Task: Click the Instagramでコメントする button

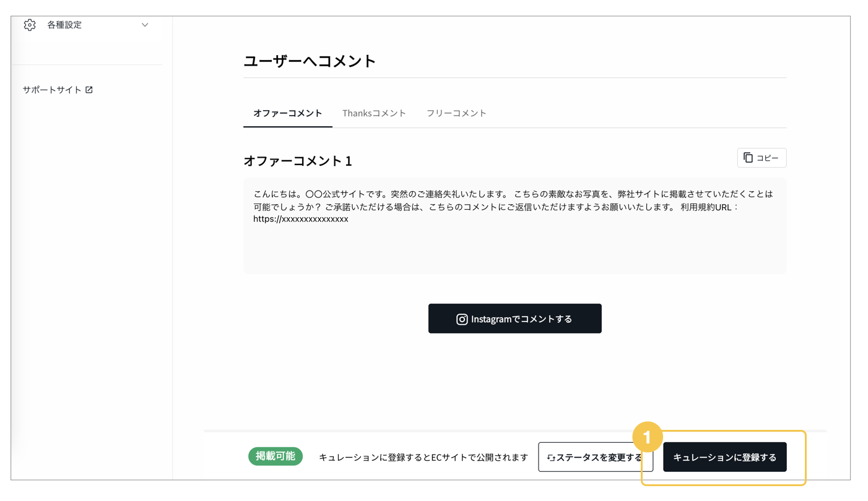Action: [x=514, y=319]
